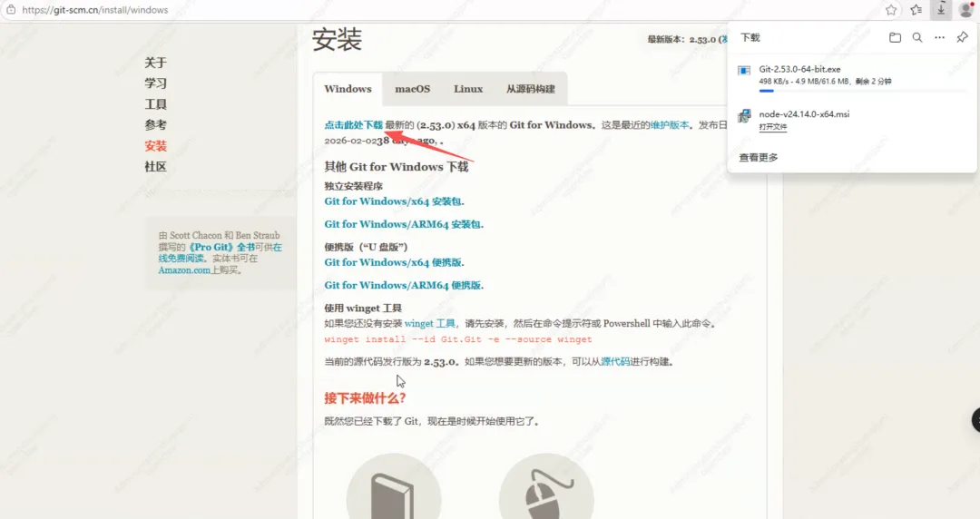This screenshot has height=519, width=980.
Task: Click the 安装 page heading
Action: (x=337, y=39)
